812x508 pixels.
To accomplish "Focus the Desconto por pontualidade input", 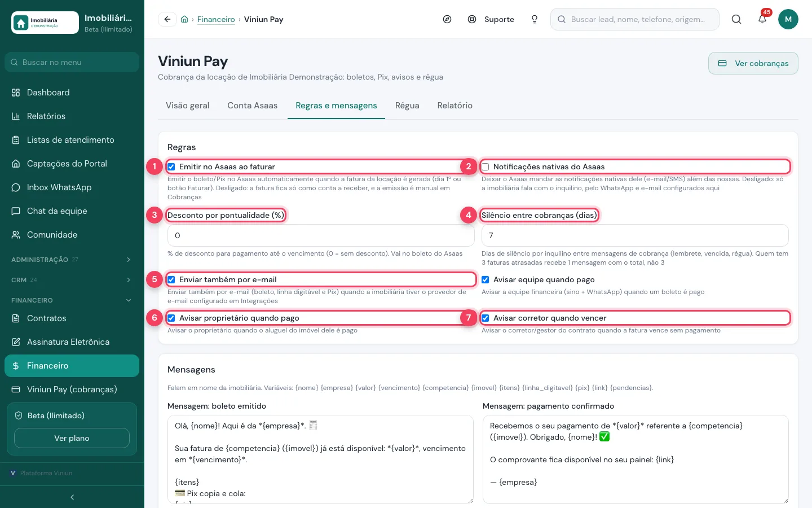I will 321,235.
